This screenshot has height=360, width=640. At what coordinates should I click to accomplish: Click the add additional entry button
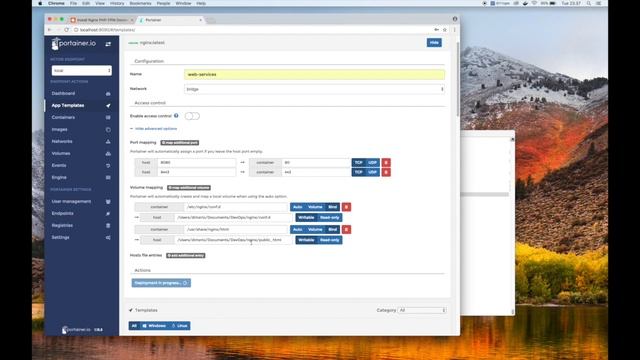coord(186,255)
